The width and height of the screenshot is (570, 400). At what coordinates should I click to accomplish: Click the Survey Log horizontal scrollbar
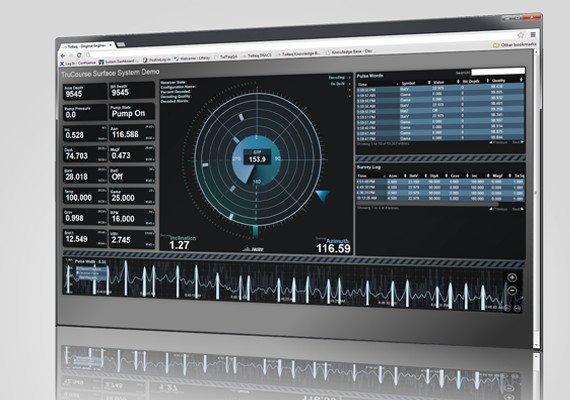(x=426, y=204)
